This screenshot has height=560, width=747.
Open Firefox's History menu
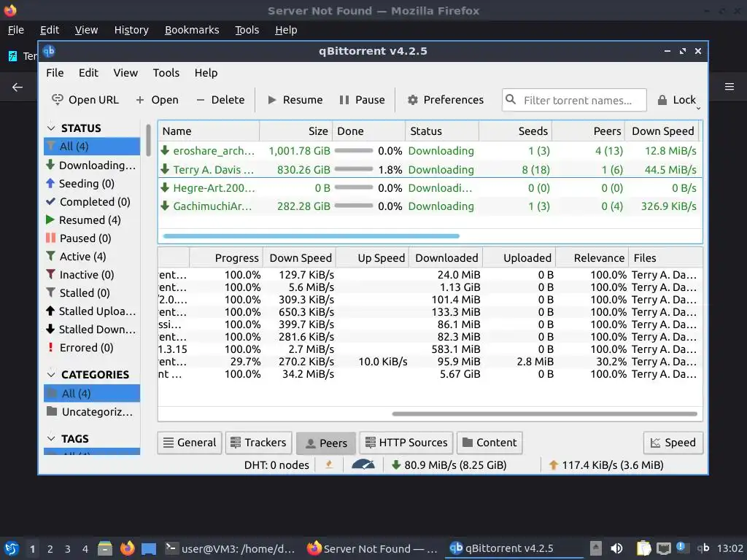[x=131, y=30]
